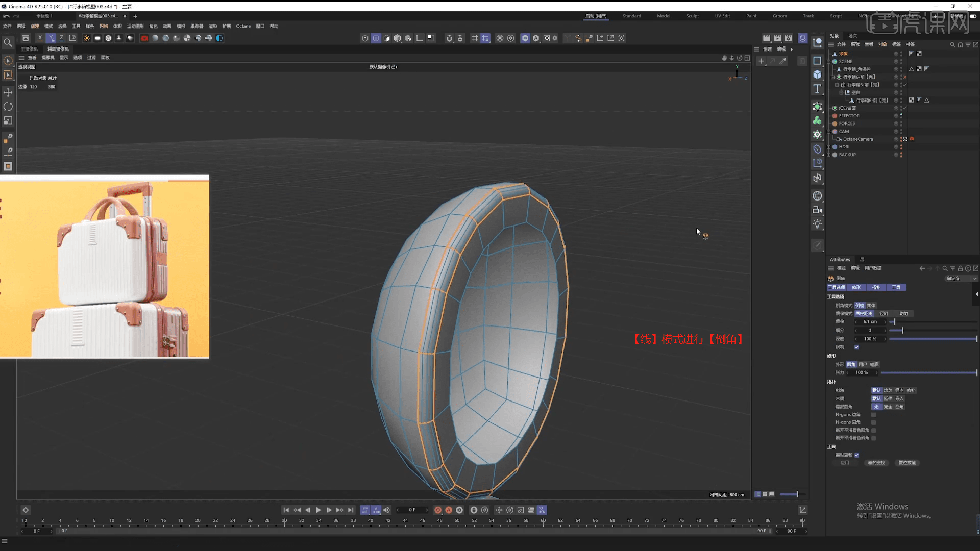
Task: Click the half-blue circle Octane icon
Action: (x=219, y=38)
